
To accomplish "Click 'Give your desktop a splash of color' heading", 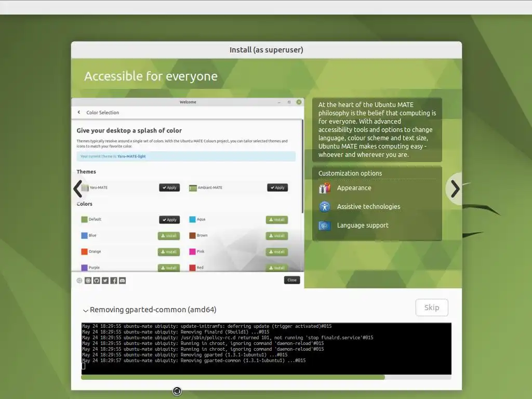I will [129, 130].
